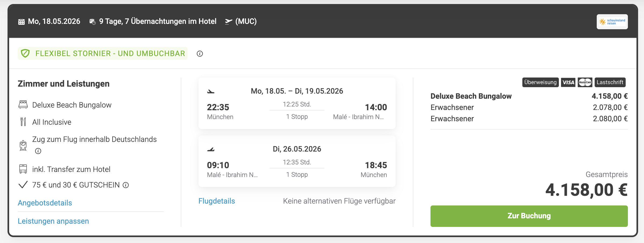Open the Angebotsdetails link
644x243 pixels.
[45, 203]
